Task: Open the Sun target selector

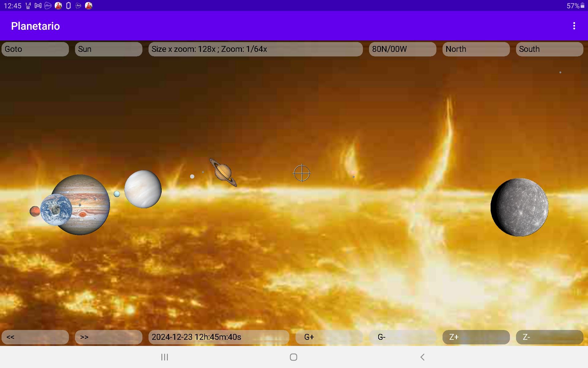Action: (x=108, y=49)
